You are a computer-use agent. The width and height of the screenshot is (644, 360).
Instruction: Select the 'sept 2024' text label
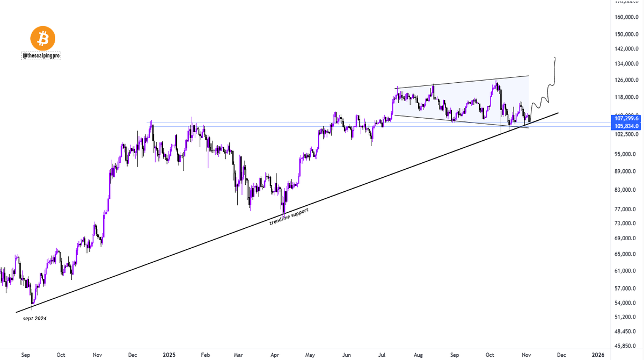click(x=34, y=318)
